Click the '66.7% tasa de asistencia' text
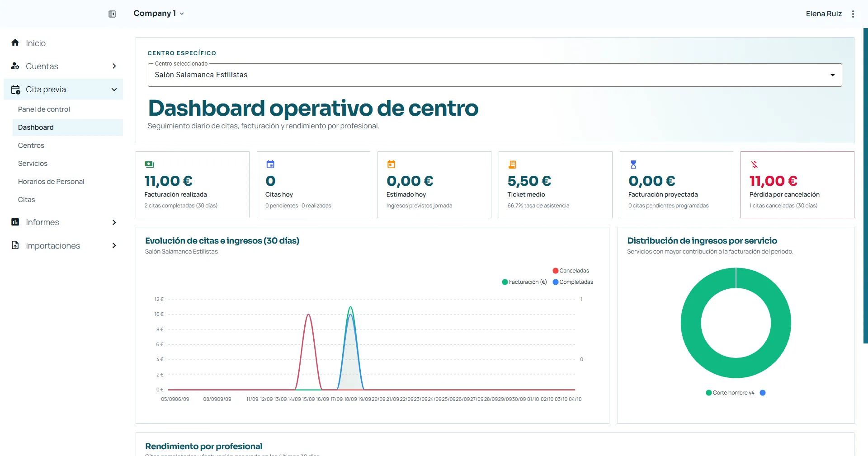This screenshot has width=868, height=456. (538, 206)
